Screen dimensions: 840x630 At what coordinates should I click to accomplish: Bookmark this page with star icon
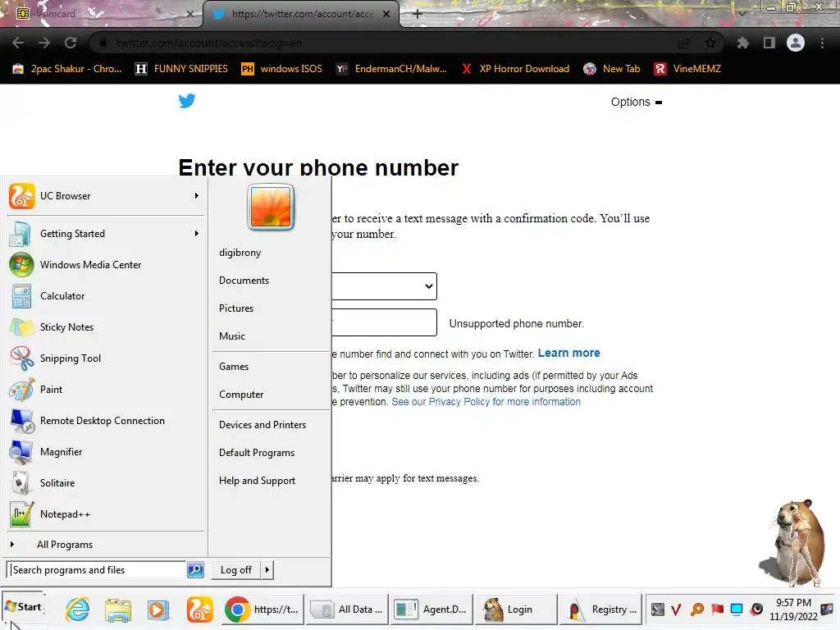coord(710,43)
